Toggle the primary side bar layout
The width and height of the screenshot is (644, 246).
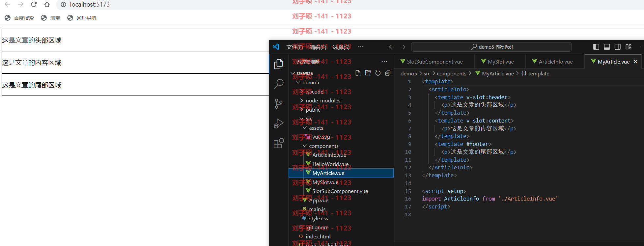[x=596, y=47]
